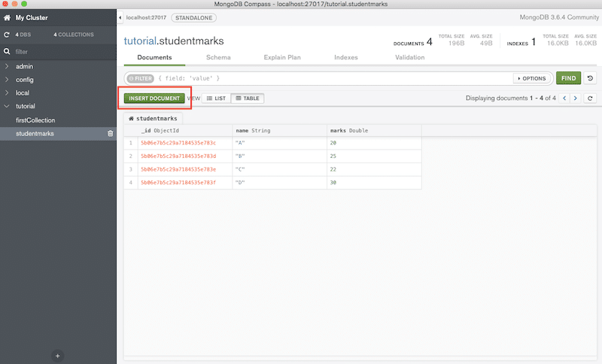This screenshot has width=602, height=364.
Task: Click the DOCUMENTS 4 count
Action: pyautogui.click(x=412, y=42)
